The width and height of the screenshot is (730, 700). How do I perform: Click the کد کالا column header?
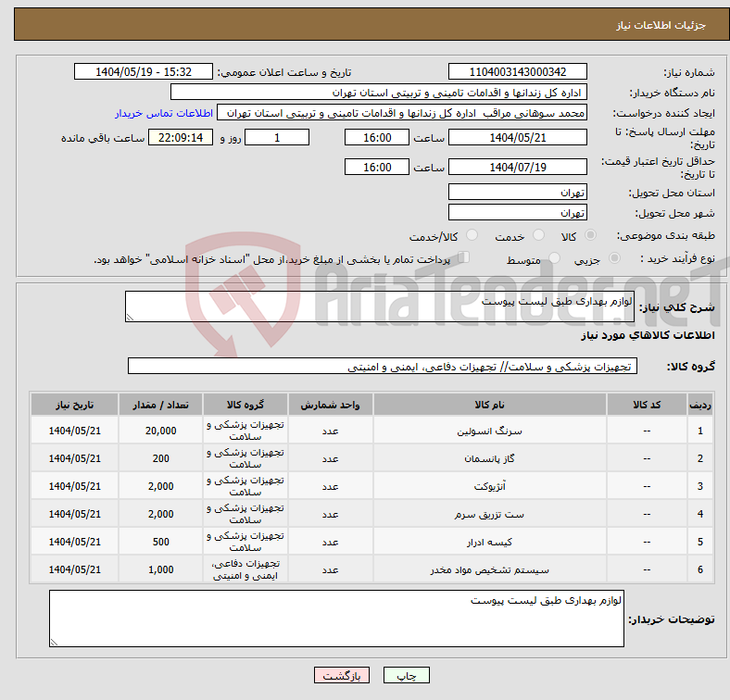[x=647, y=405]
